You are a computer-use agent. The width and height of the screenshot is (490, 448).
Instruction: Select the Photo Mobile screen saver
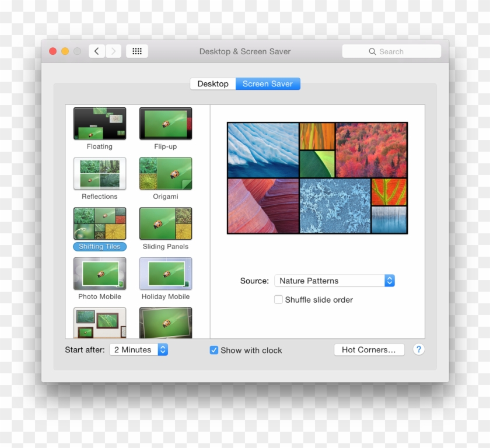(x=99, y=273)
